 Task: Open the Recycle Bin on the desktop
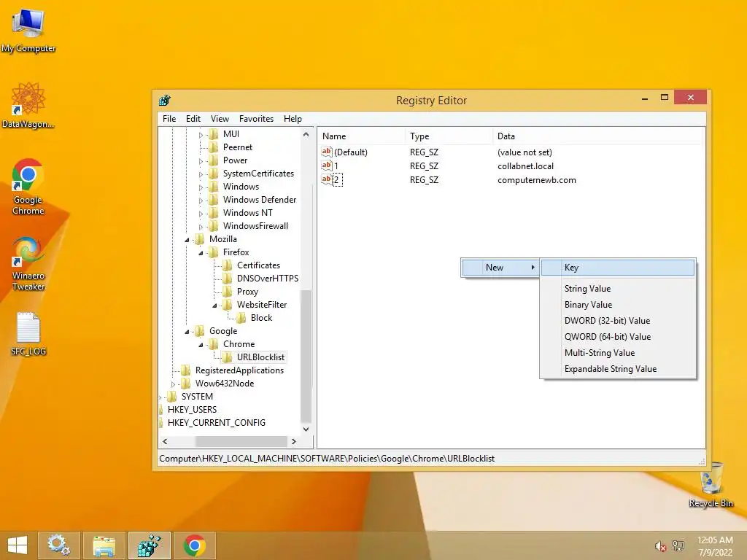point(711,484)
